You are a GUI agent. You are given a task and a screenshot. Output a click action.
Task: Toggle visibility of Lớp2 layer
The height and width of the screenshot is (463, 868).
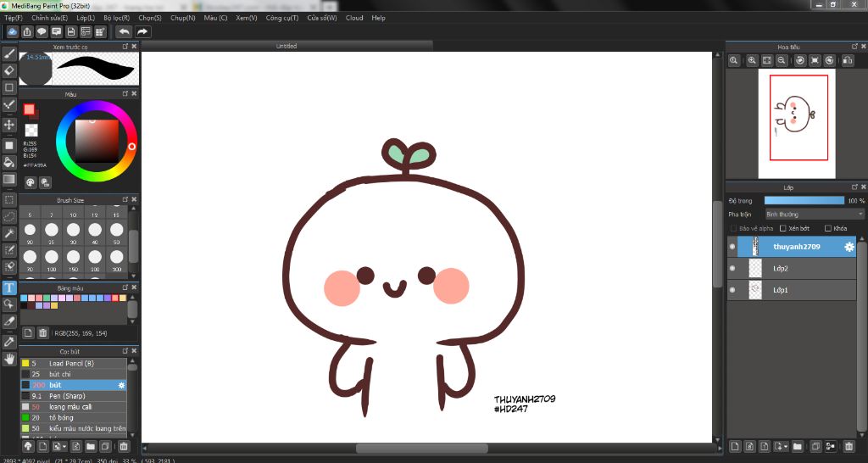coord(733,269)
